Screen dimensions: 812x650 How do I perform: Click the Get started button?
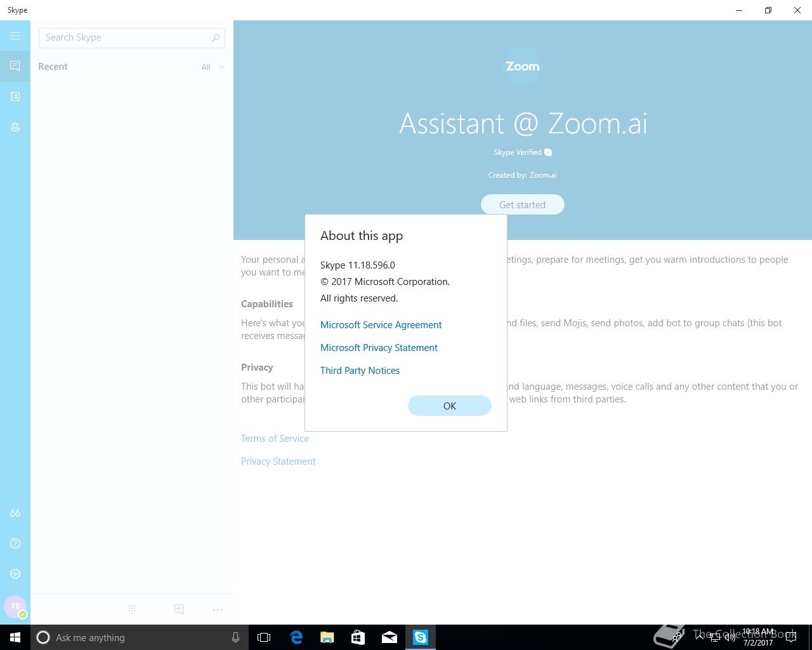[522, 204]
